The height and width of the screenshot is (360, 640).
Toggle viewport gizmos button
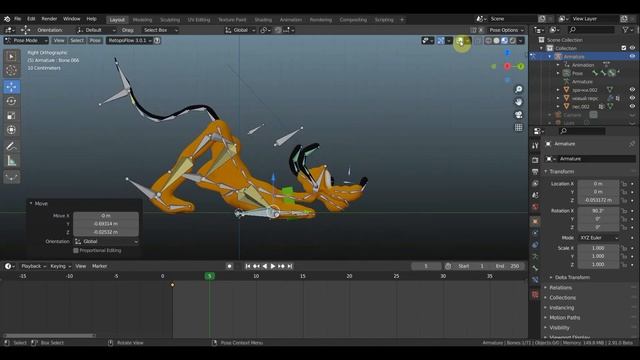tap(441, 40)
